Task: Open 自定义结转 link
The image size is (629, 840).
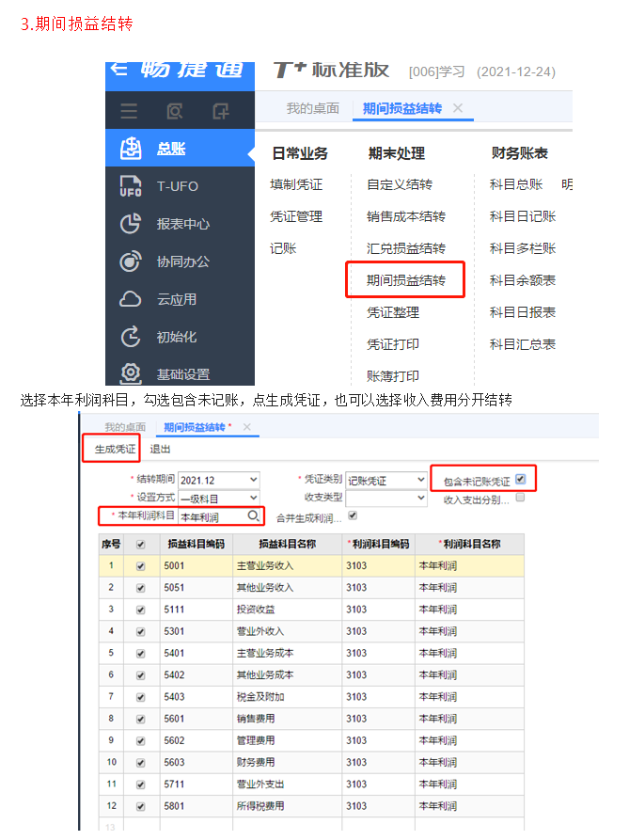Action: (x=400, y=184)
